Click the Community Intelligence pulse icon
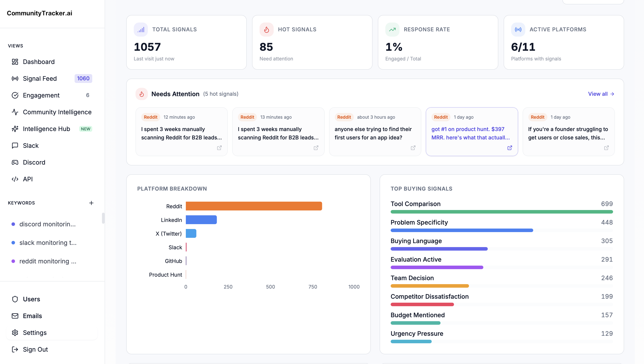This screenshot has height=364, width=644. pyautogui.click(x=15, y=112)
